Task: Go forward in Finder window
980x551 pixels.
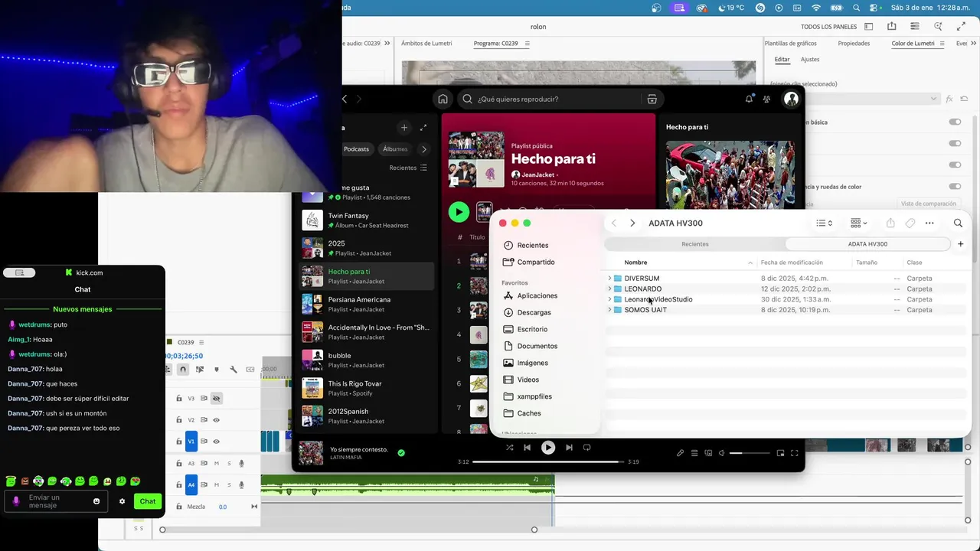Action: coord(632,223)
